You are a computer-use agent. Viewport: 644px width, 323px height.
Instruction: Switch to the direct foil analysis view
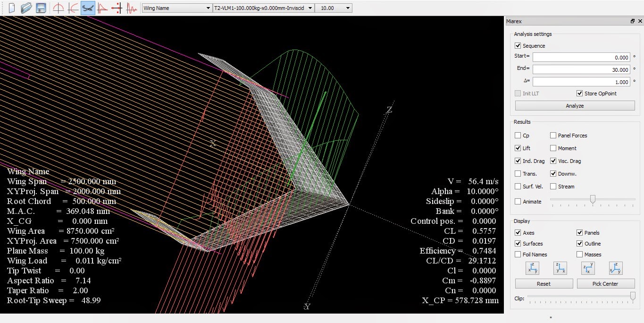pos(58,8)
